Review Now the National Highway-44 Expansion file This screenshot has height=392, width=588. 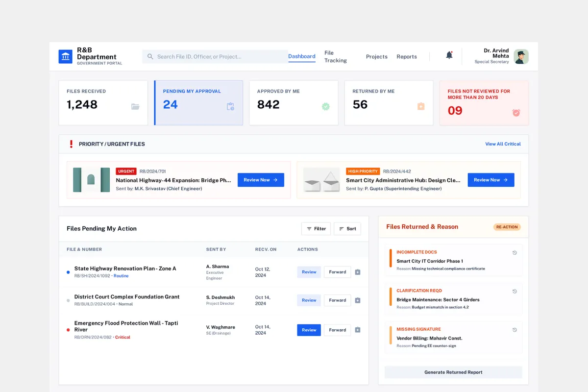261,180
